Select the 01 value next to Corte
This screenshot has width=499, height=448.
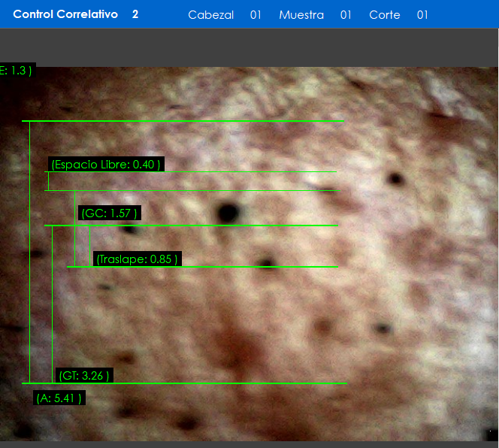tap(422, 15)
